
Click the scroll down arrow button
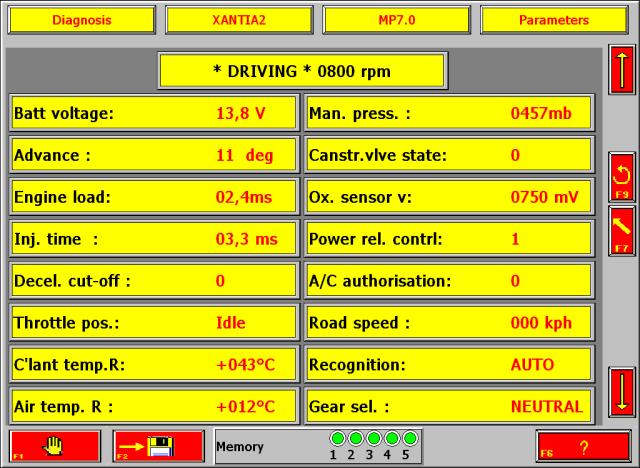[x=622, y=392]
